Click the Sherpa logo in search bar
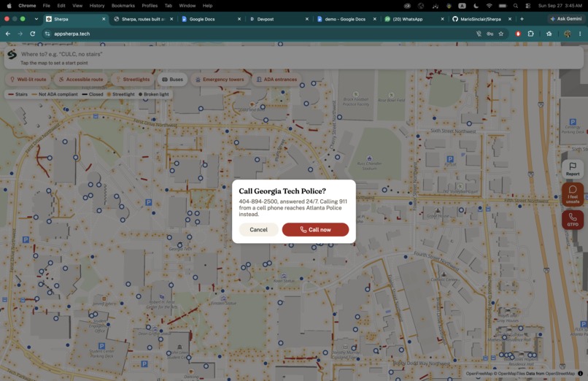Viewport: 588px width, 381px height. click(12, 55)
